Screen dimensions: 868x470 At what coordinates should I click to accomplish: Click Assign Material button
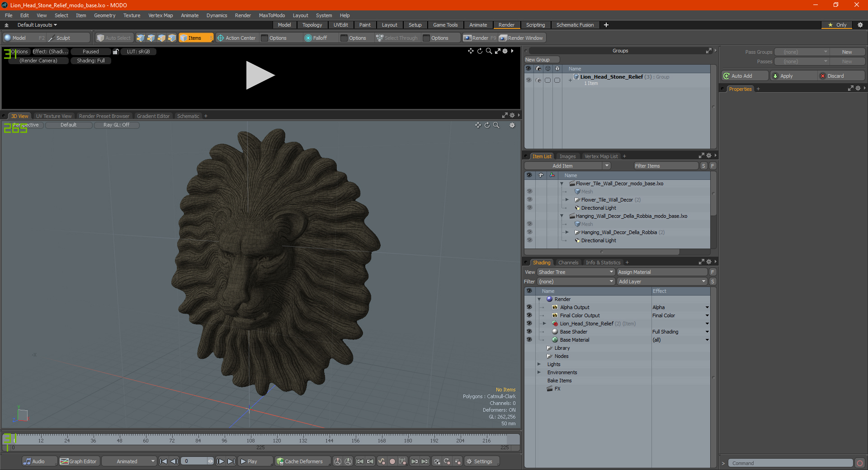click(662, 272)
